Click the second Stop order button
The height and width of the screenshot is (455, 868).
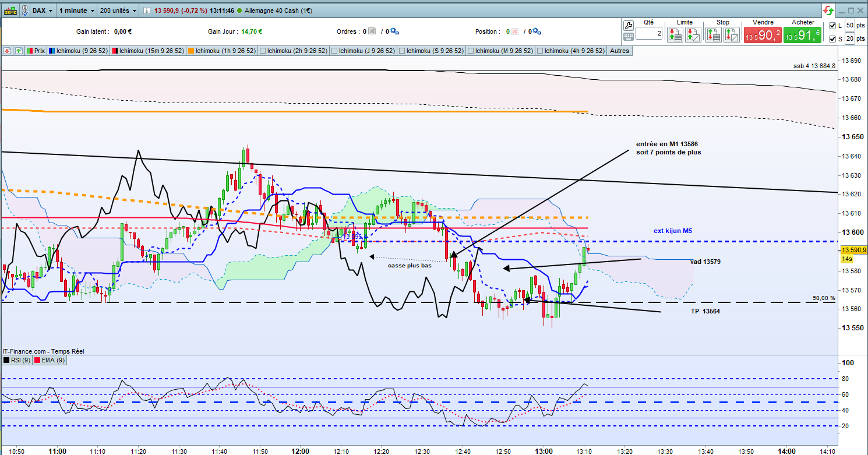click(731, 36)
